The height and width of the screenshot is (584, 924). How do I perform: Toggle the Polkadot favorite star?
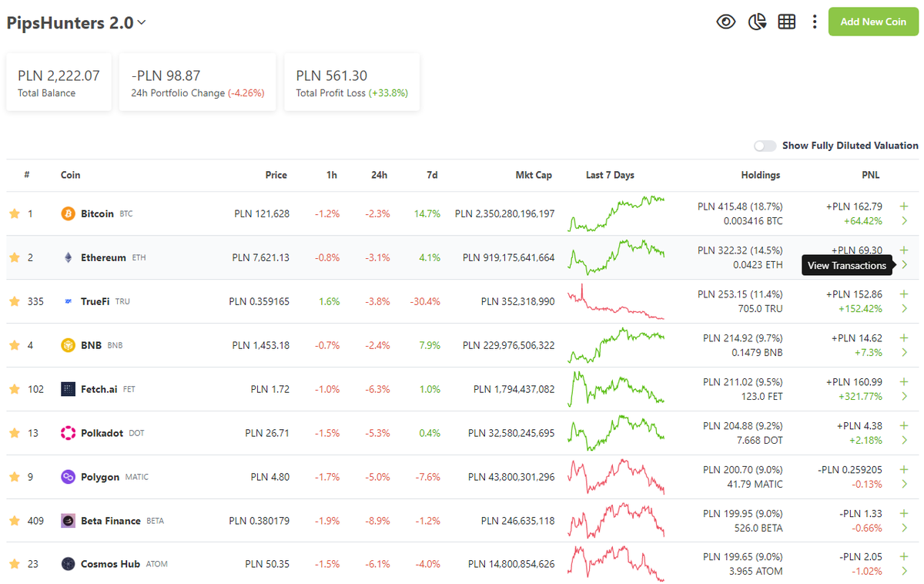click(14, 433)
